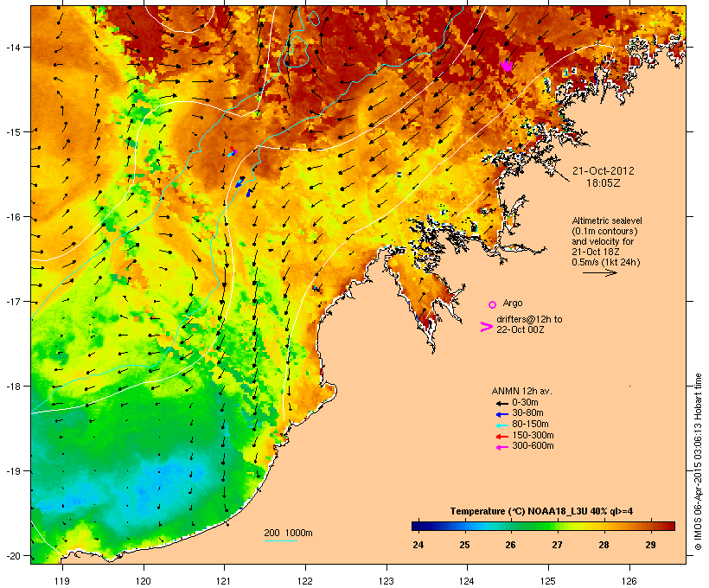Click the dark red end of temperature colorbar
This screenshot has height=588, width=709.
click(x=669, y=526)
